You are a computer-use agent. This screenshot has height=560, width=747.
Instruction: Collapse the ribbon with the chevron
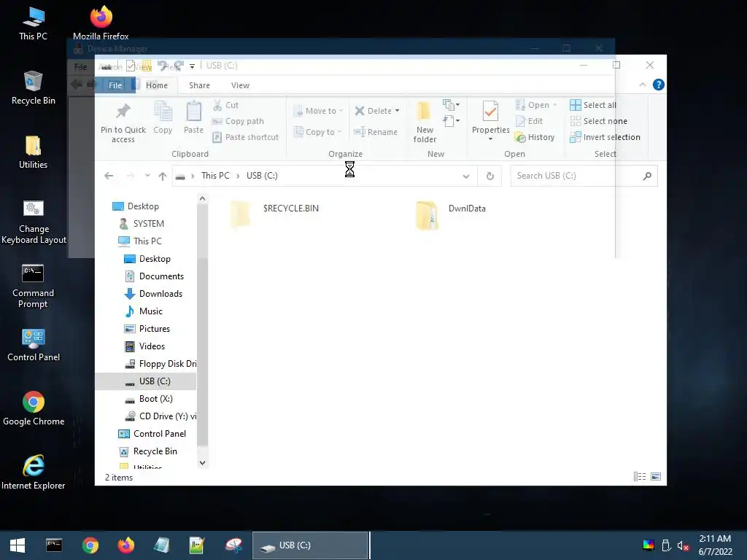pos(642,85)
